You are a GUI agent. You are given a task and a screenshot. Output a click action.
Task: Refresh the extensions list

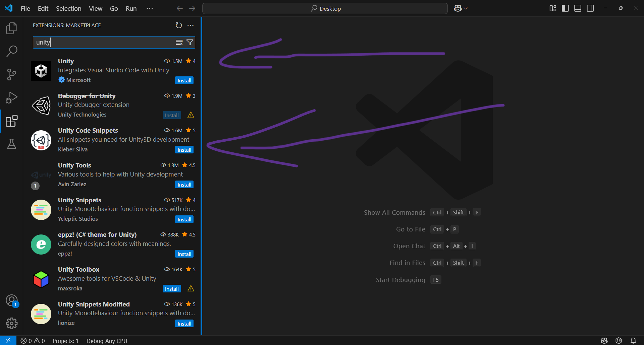pos(179,25)
